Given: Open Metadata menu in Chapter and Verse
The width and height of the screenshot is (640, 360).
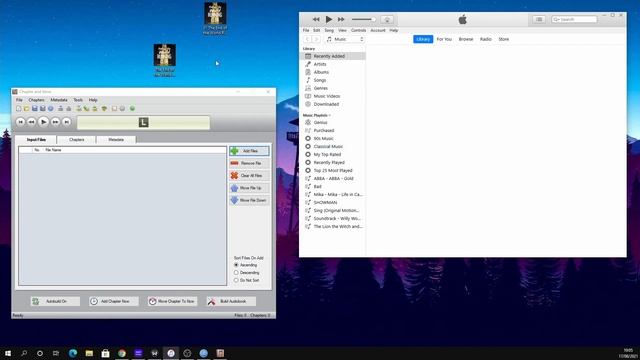Looking at the screenshot, I should pyautogui.click(x=59, y=100).
